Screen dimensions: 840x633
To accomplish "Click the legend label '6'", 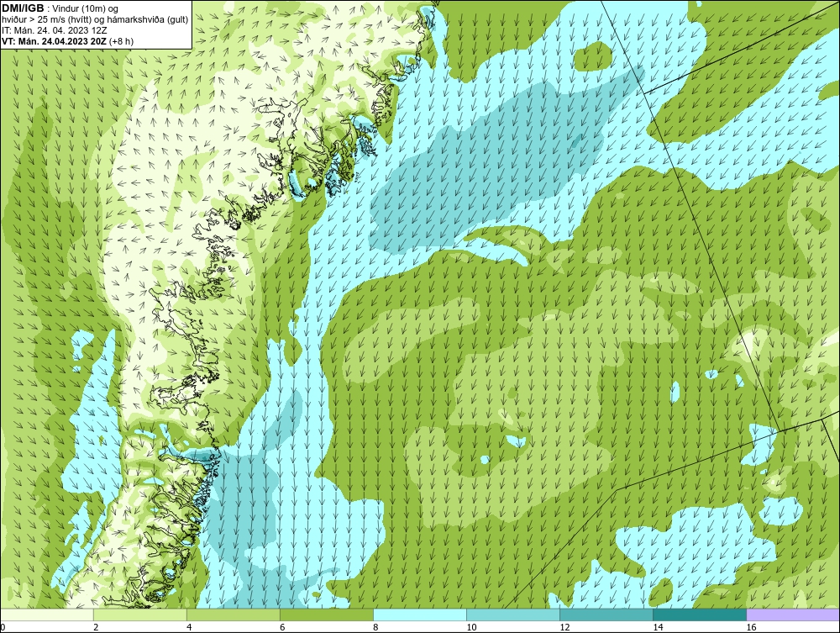I will (281, 627).
